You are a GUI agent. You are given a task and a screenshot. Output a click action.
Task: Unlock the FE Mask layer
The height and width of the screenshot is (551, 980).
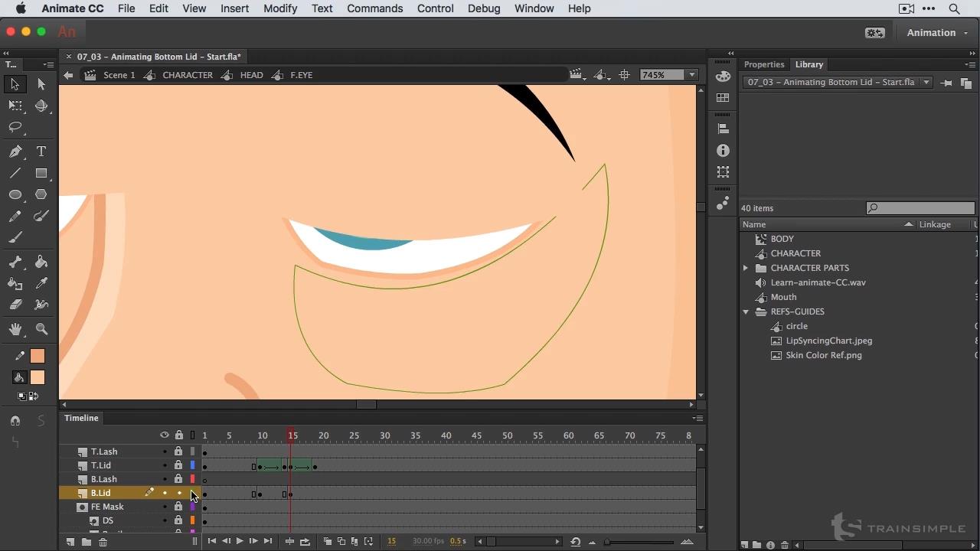(178, 507)
